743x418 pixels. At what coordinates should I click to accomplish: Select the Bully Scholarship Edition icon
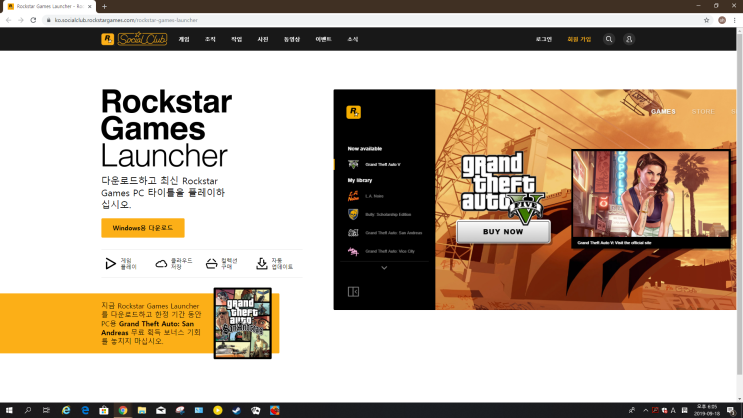tap(353, 214)
